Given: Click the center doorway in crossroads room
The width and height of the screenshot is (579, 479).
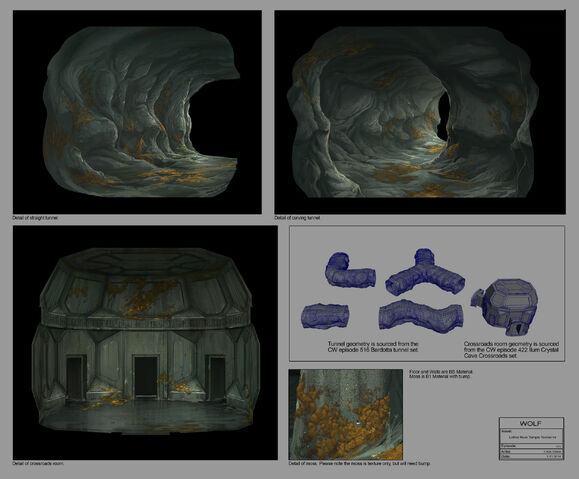Looking at the screenshot, I should (146, 377).
